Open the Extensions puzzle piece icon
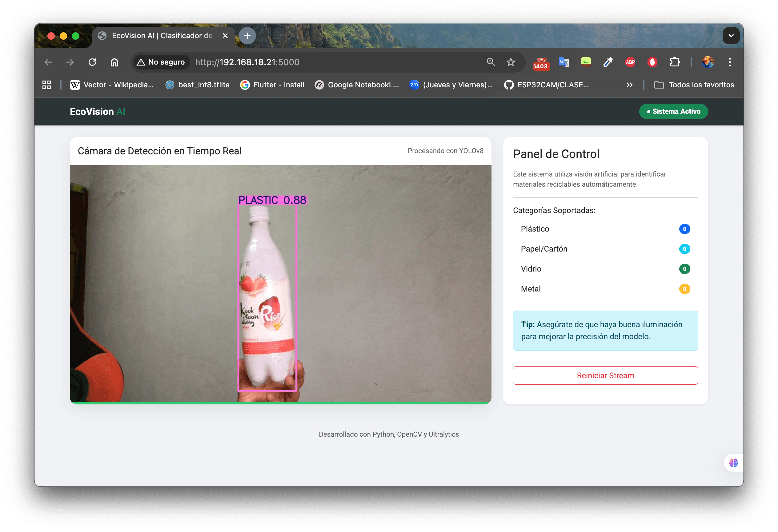This screenshot has width=778, height=532. click(675, 62)
